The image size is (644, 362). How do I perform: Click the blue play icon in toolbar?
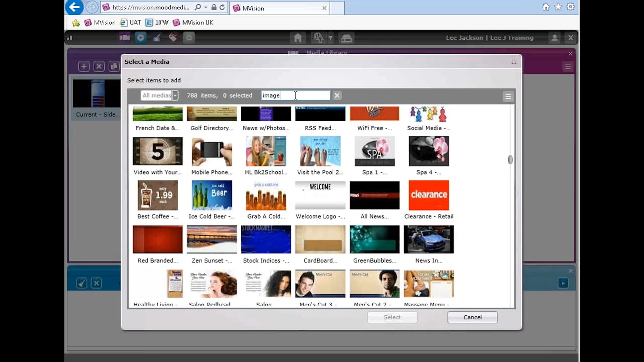point(141,38)
